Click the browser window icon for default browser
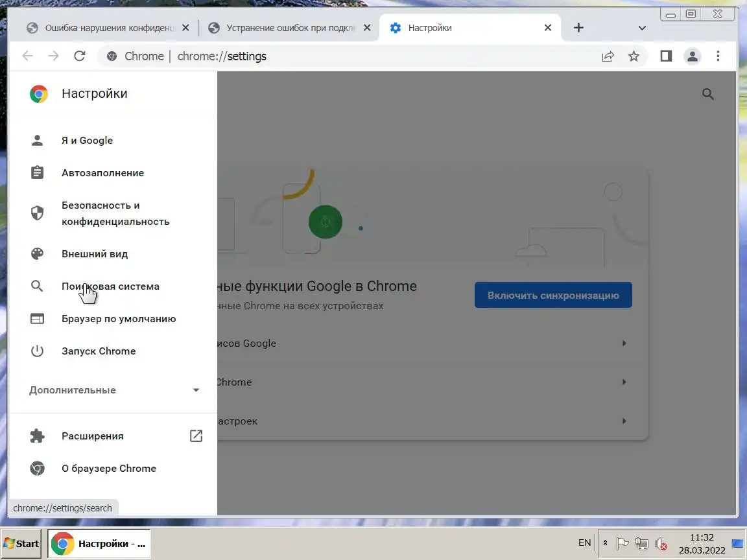The width and height of the screenshot is (747, 560). pyautogui.click(x=37, y=319)
